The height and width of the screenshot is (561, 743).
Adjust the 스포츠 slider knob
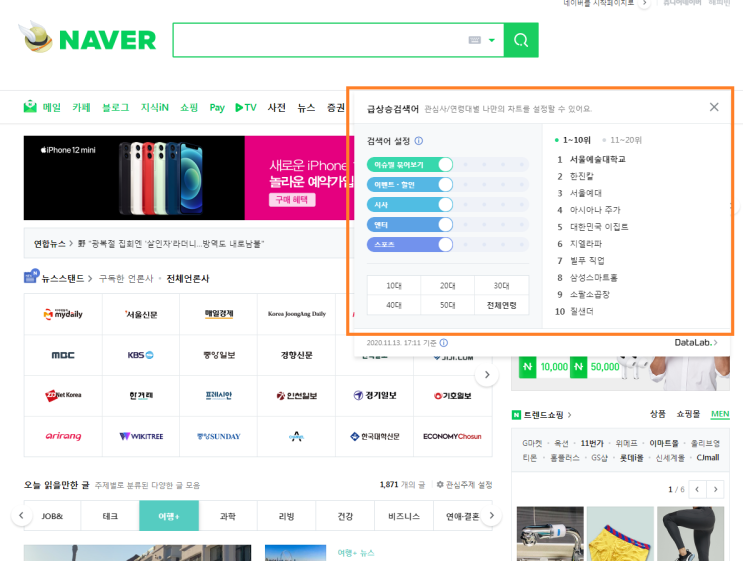click(445, 244)
